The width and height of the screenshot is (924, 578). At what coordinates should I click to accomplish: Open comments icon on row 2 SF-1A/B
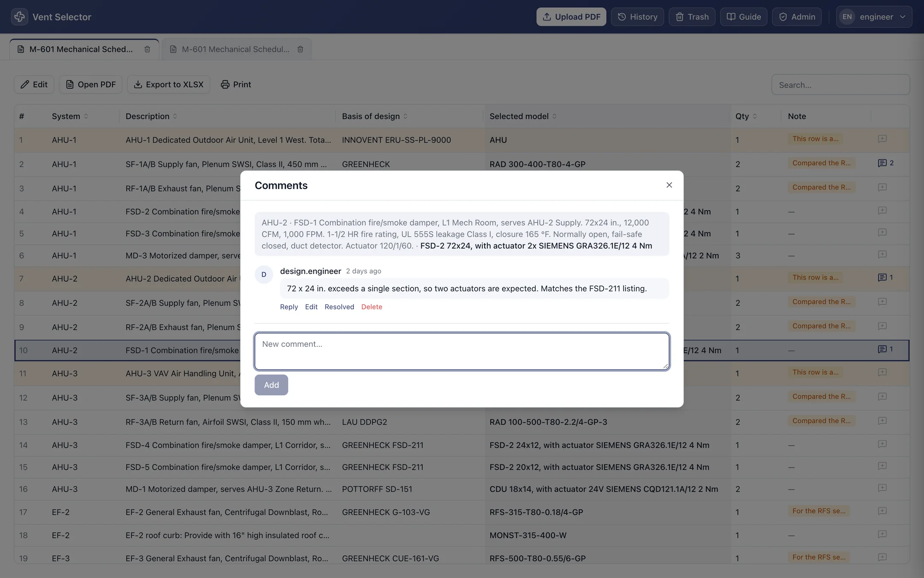[885, 163]
